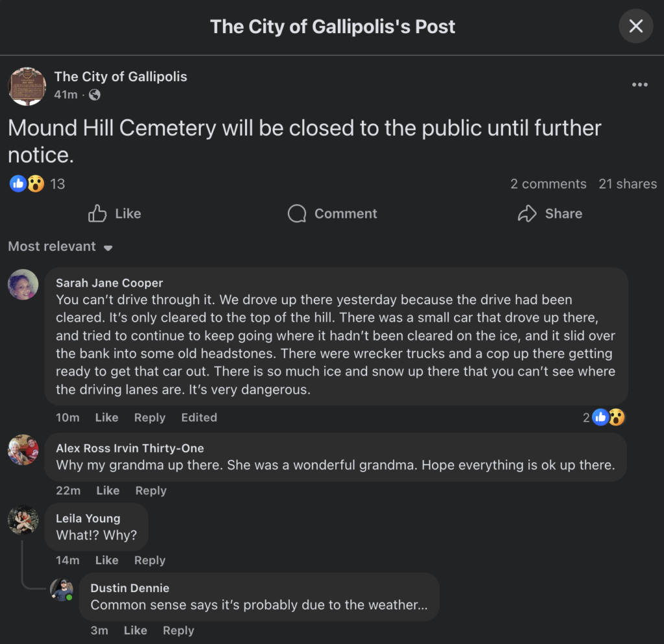Screen dimensions: 664x644
Task: Share the cemetery closure post
Action: 550,213
